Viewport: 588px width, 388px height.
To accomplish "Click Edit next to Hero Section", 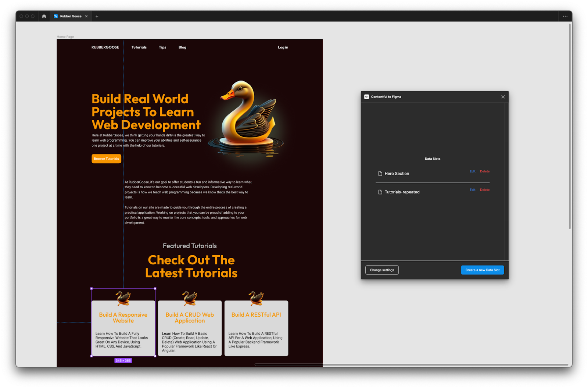I will pyautogui.click(x=472, y=171).
